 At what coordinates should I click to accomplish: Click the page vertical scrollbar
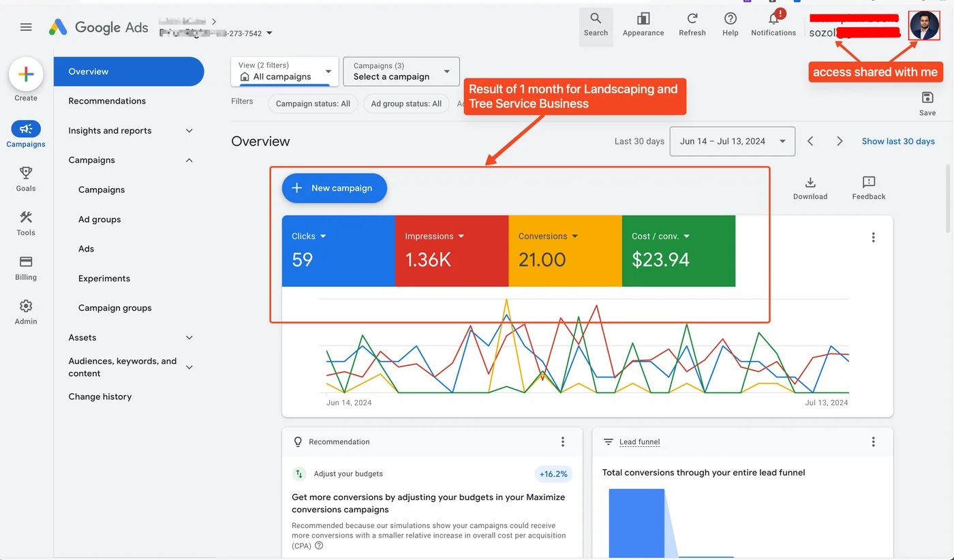point(949,198)
